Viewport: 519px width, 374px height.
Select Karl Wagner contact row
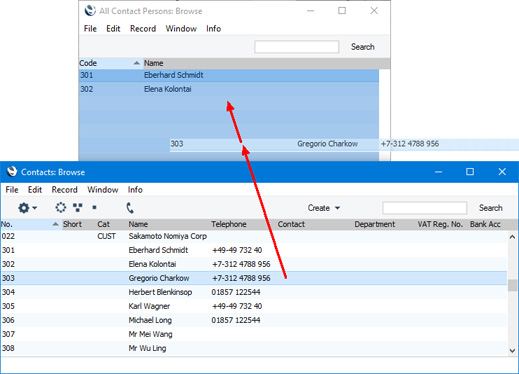[x=254, y=306]
